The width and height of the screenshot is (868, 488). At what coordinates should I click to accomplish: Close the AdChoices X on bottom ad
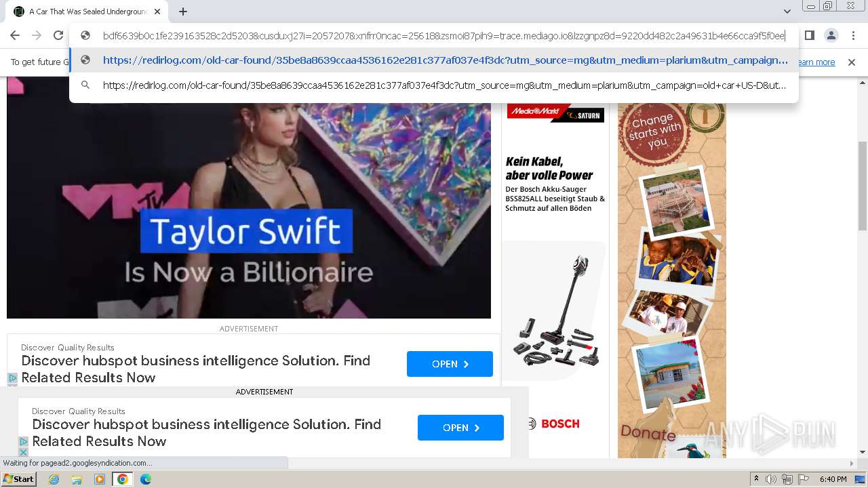coord(23,451)
